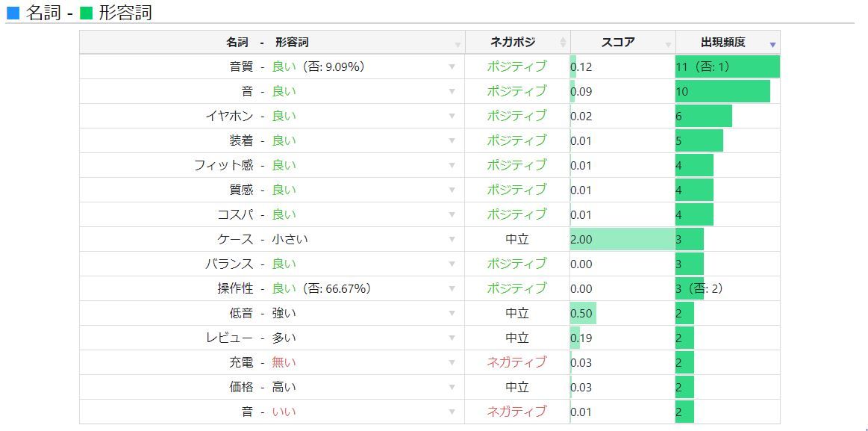Click dropdown triangle in 操作性 row
This screenshot has width=868, height=431.
click(x=452, y=289)
